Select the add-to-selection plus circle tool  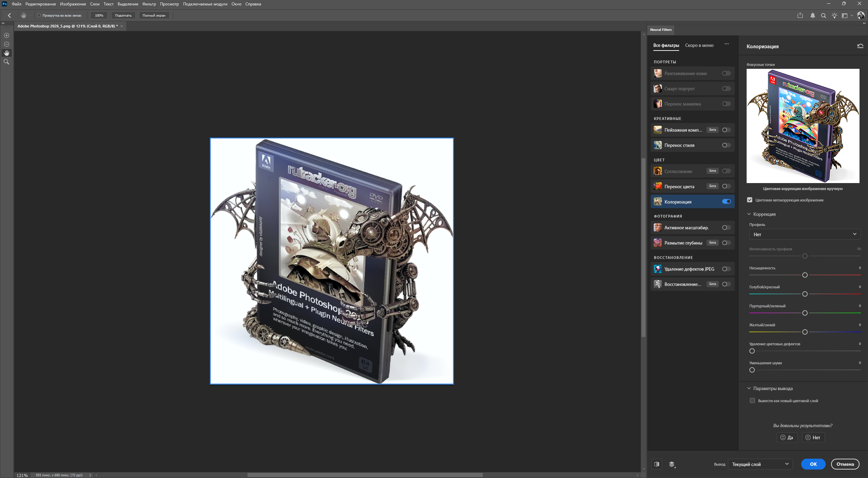6,35
